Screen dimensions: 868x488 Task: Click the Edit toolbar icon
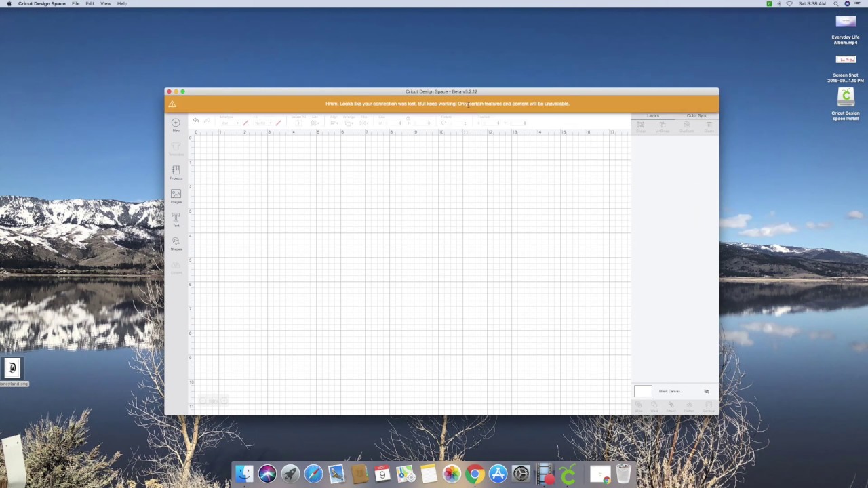pos(315,123)
